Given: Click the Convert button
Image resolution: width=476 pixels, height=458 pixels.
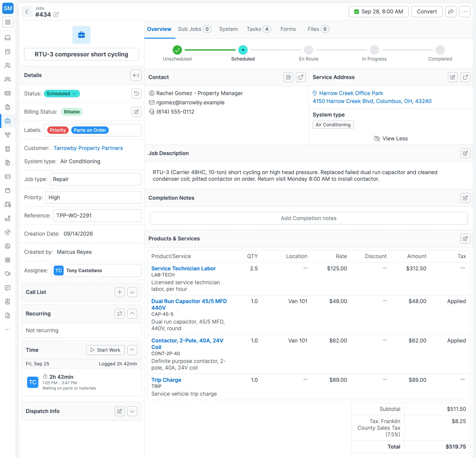Looking at the screenshot, I should click(x=427, y=12).
